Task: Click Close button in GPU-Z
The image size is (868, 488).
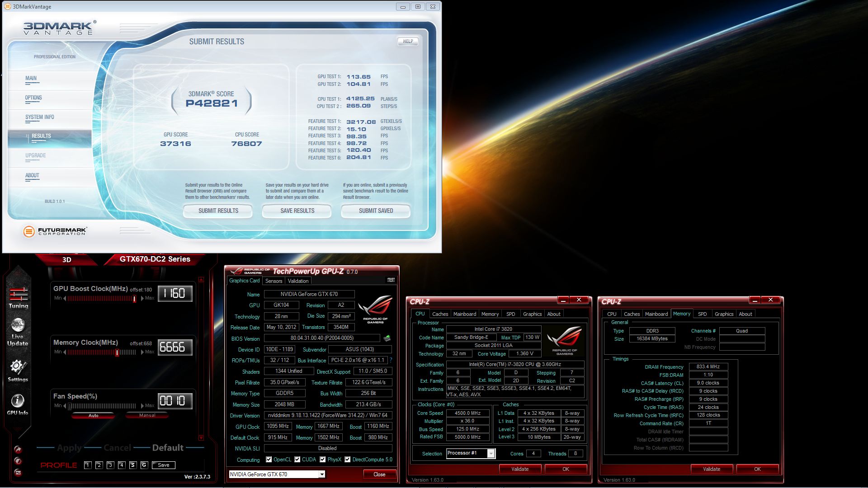Action: coord(379,474)
